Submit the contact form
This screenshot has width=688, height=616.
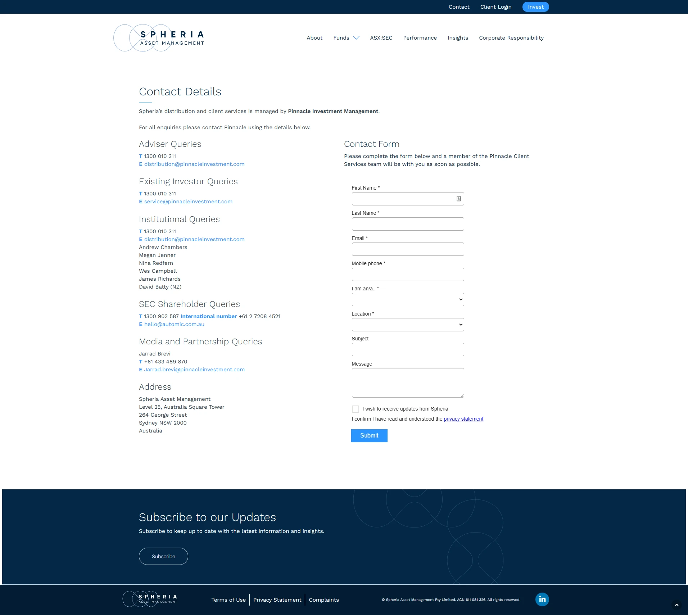369,436
